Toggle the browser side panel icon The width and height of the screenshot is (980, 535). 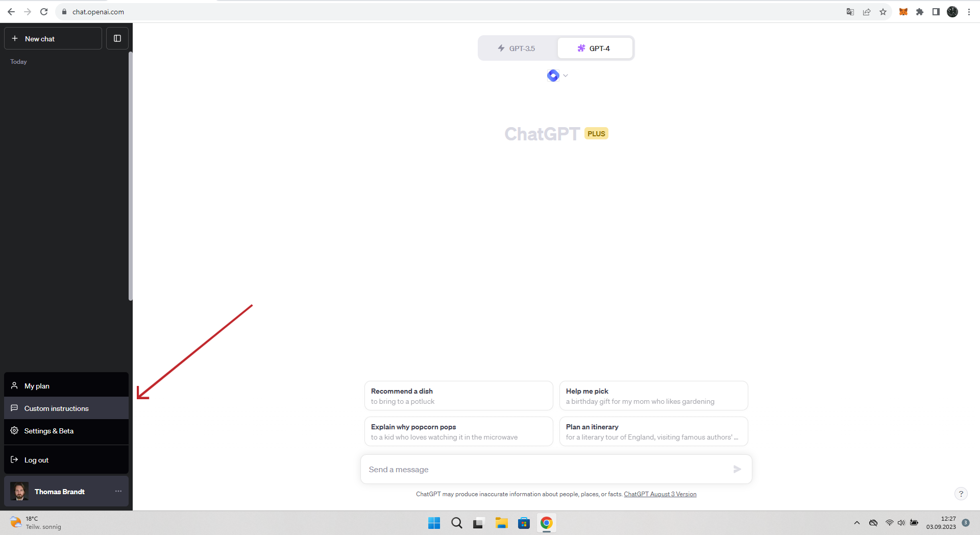pyautogui.click(x=936, y=12)
